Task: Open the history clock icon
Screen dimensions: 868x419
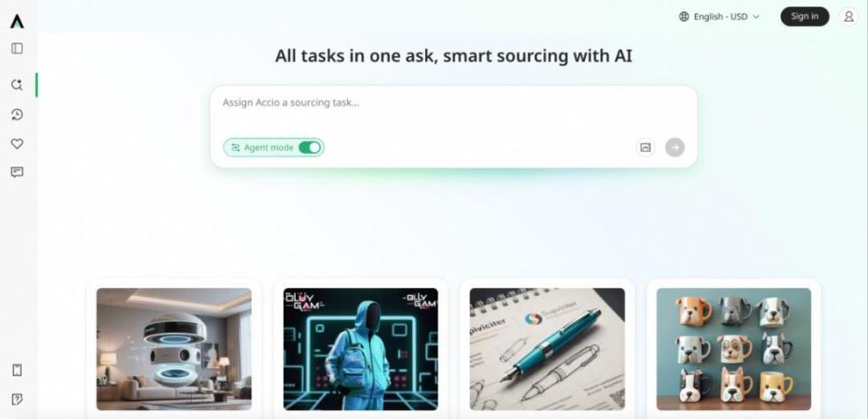Action: click(x=17, y=115)
